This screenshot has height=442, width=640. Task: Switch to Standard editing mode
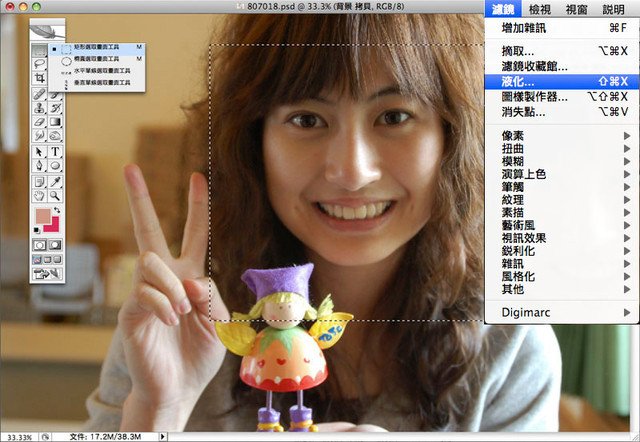pos(40,245)
